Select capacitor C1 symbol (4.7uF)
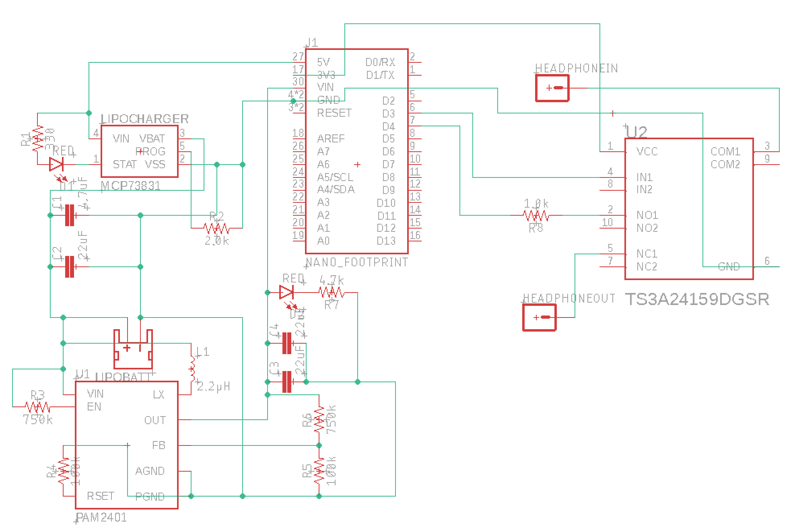Screen dimensions: 795x532 pyautogui.click(x=70, y=215)
